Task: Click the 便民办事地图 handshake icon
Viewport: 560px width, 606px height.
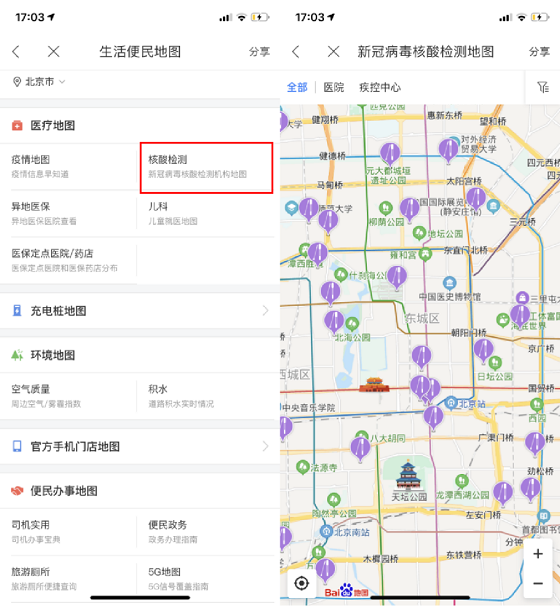Action: [x=17, y=491]
